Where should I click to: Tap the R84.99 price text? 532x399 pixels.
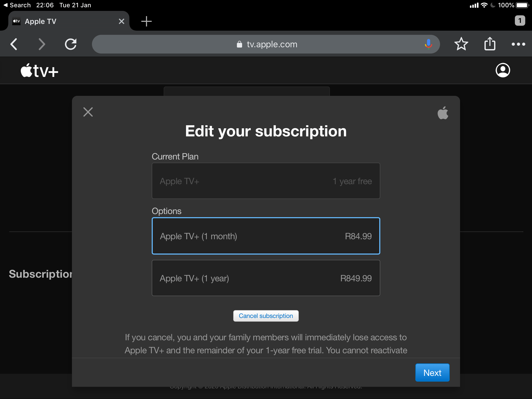358,236
